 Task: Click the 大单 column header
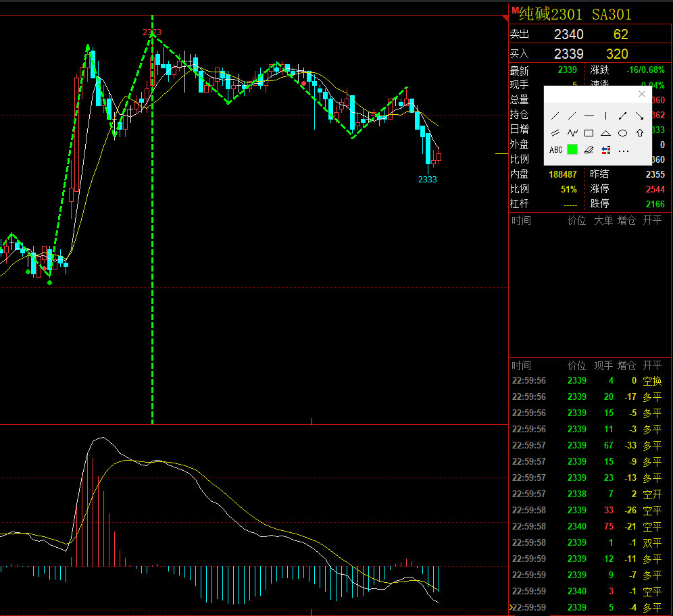point(603,220)
